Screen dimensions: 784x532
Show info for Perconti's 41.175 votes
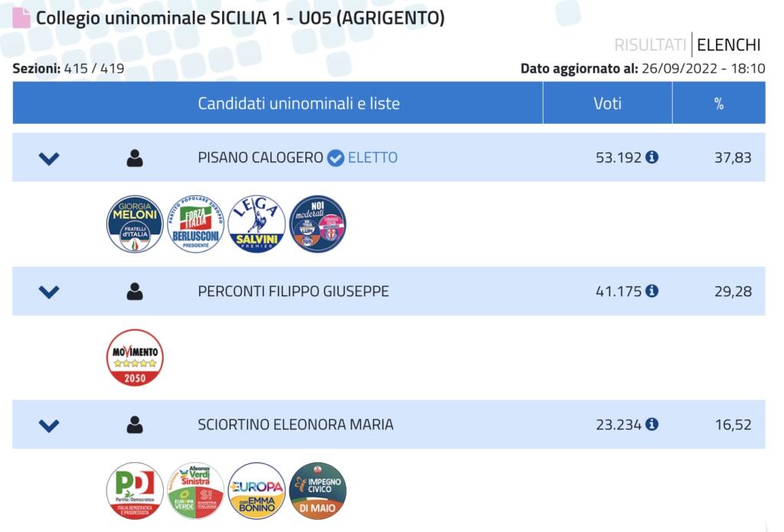(652, 291)
